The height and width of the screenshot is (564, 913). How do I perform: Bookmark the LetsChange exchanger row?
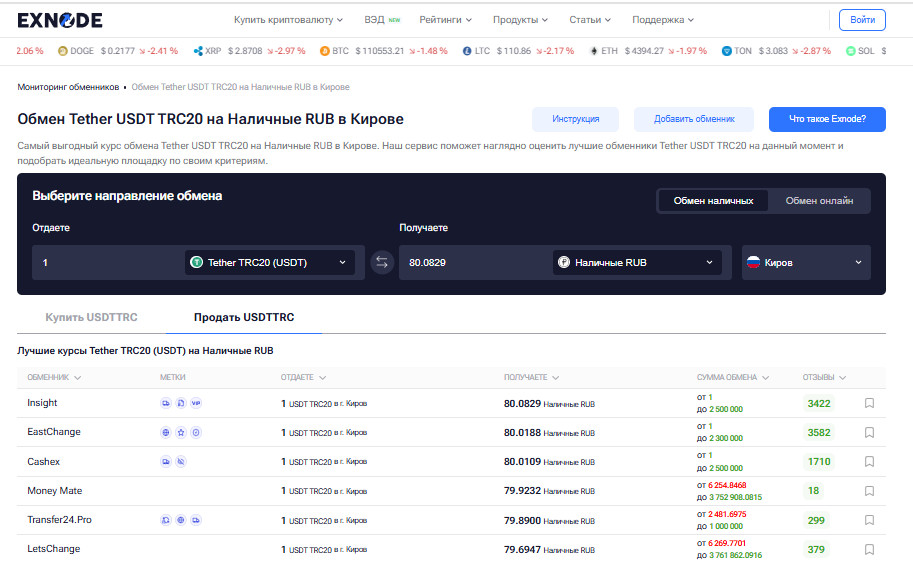(869, 550)
